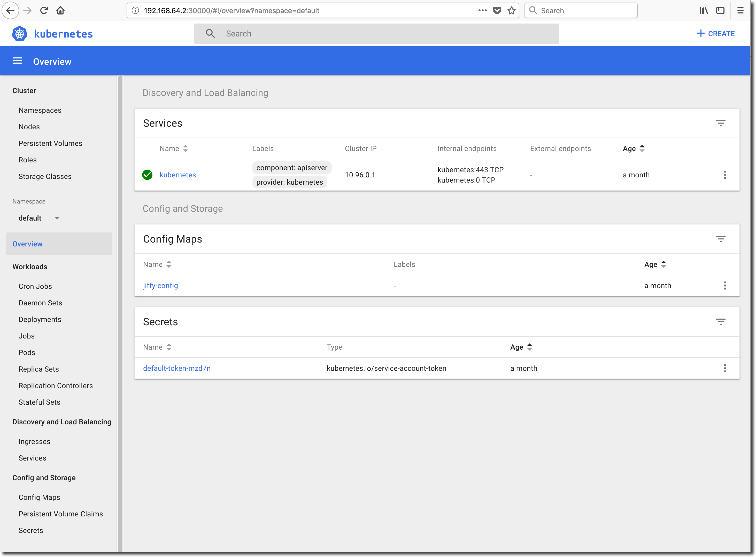Screen dimensions: 756x557
Task: Open Roles in sidebar
Action: 28,160
